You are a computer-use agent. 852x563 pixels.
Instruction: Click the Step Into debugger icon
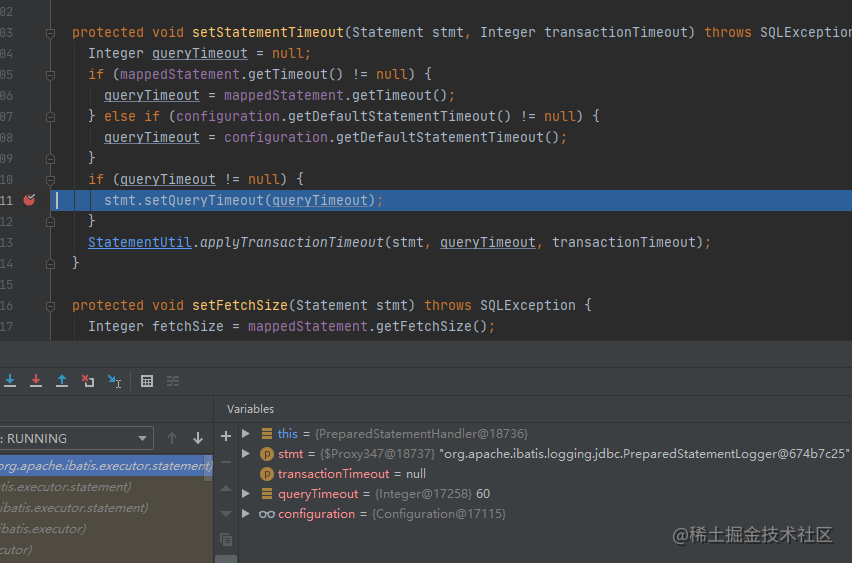10,381
